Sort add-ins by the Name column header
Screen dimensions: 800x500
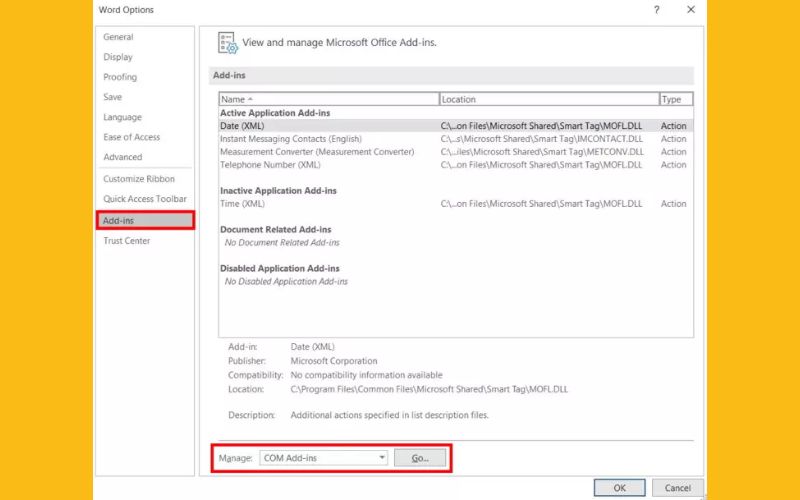(x=328, y=99)
